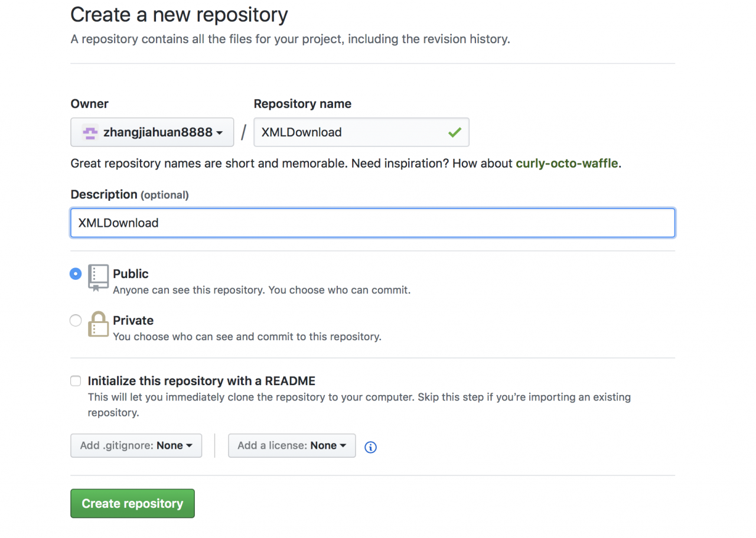756x538 pixels.
Task: Focus the Repository name input field
Action: 361,132
